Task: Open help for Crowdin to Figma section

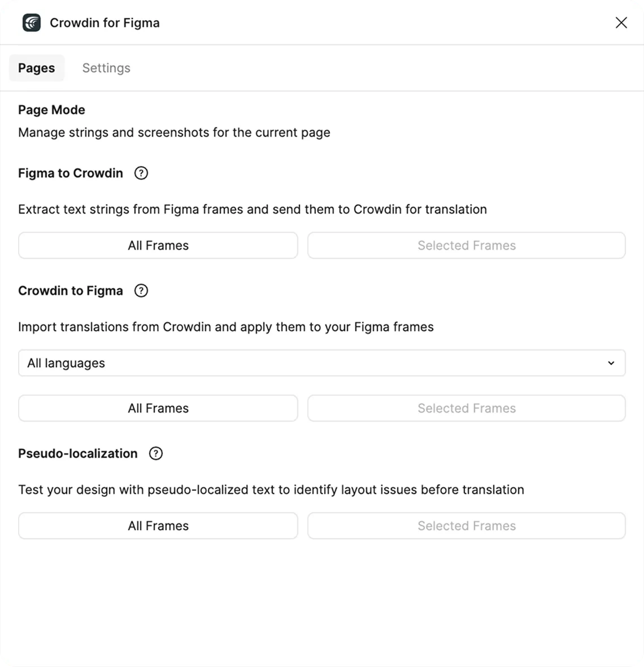Action: [x=141, y=291]
